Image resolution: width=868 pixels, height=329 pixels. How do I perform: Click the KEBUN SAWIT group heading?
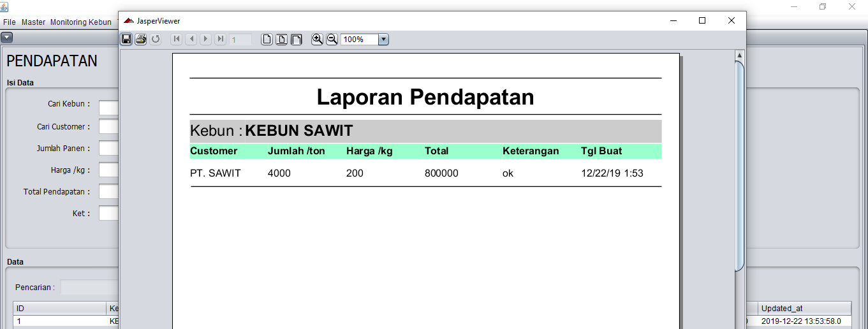(x=298, y=131)
